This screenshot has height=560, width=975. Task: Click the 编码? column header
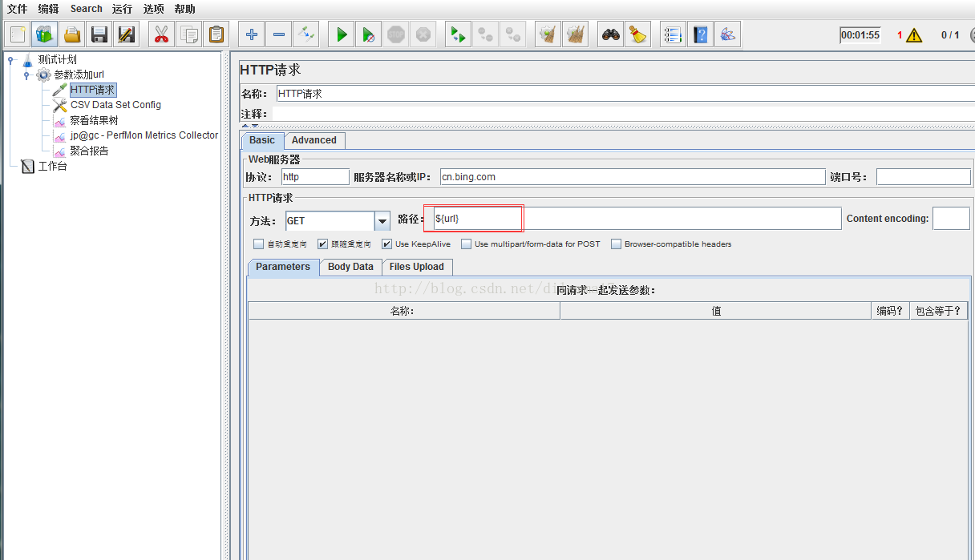click(891, 311)
